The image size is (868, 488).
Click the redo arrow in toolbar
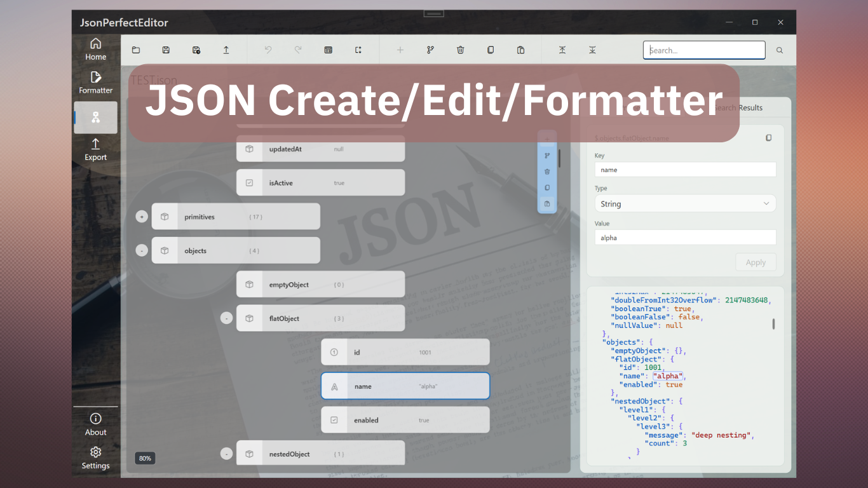tap(298, 50)
